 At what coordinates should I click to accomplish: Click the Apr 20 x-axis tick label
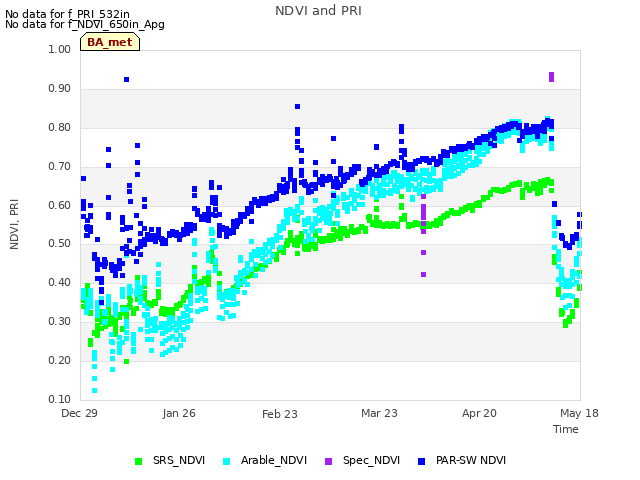pyautogui.click(x=479, y=413)
